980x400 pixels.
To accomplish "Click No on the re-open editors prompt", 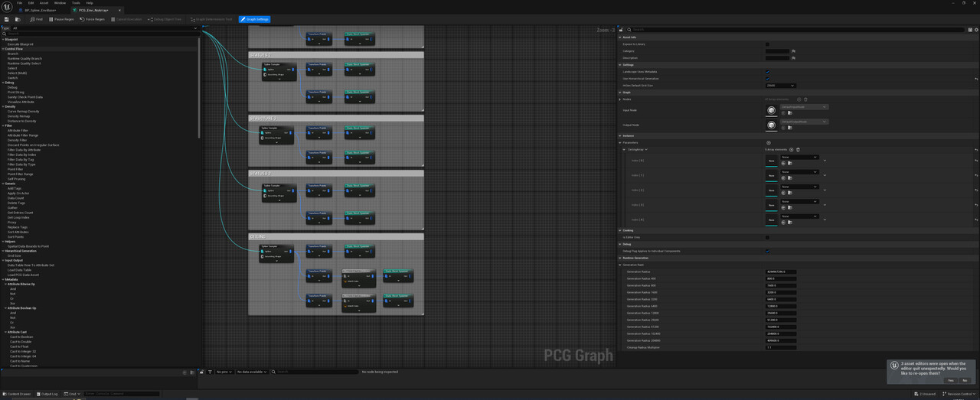I will [965, 380].
